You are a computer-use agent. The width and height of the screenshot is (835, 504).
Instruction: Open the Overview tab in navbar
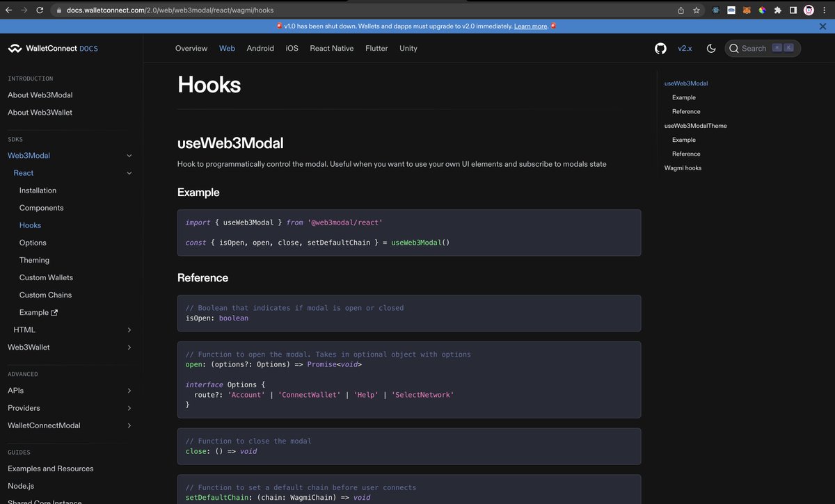click(191, 48)
